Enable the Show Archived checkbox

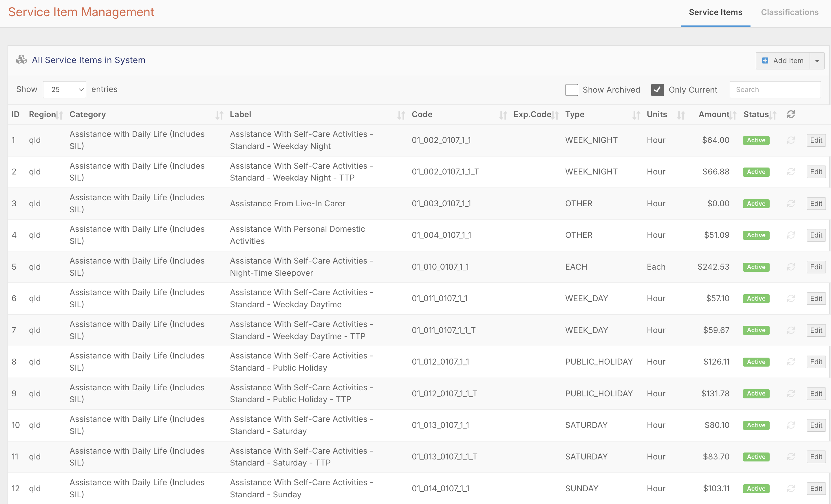572,90
